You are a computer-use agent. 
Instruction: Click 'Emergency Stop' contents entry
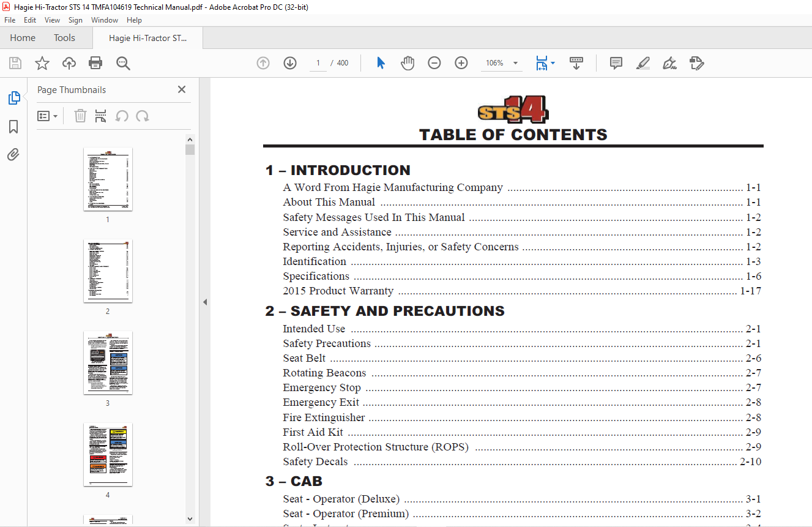[322, 387]
